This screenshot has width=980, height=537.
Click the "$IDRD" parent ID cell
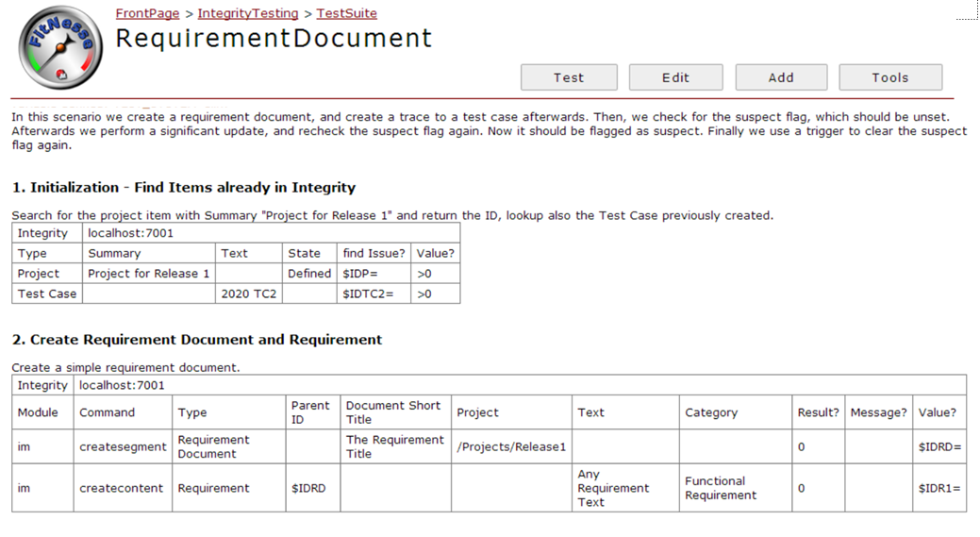(x=312, y=488)
